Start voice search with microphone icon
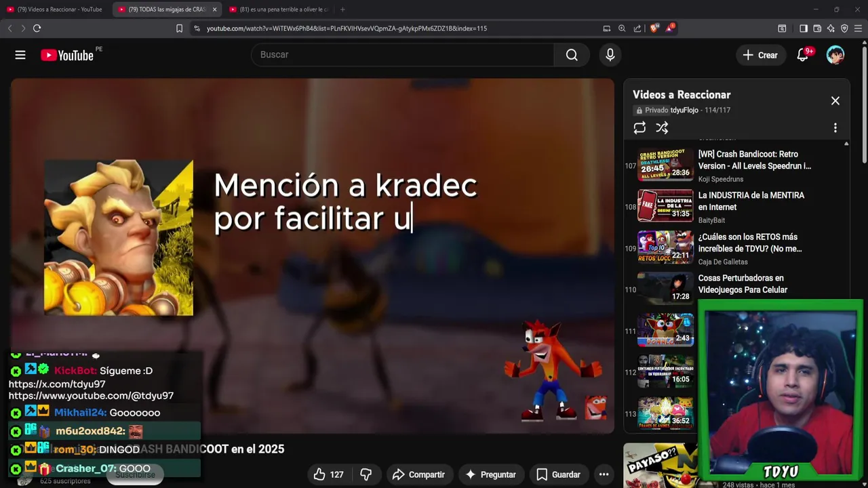This screenshot has width=868, height=488. click(x=610, y=55)
